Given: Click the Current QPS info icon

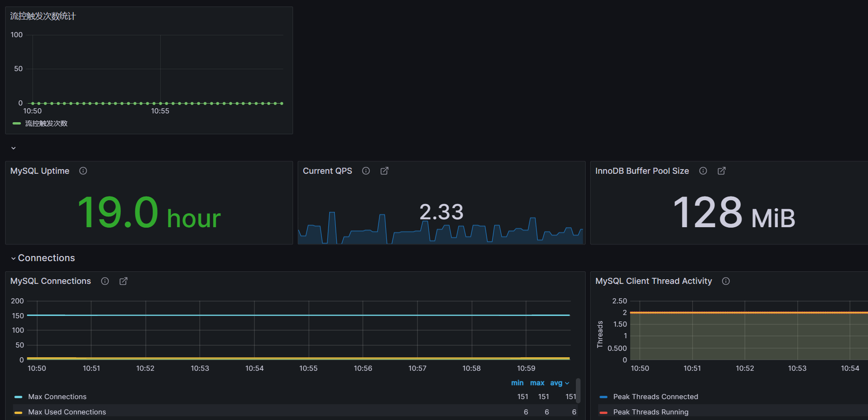Looking at the screenshot, I should click(366, 171).
